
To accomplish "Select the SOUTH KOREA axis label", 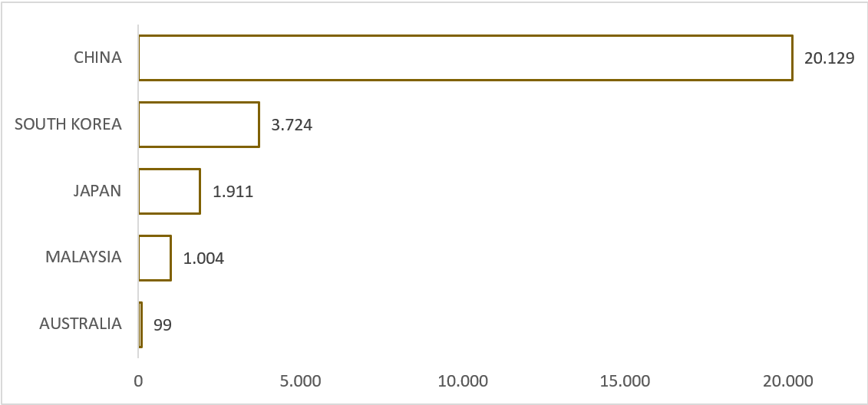I will pyautogui.click(x=68, y=124).
